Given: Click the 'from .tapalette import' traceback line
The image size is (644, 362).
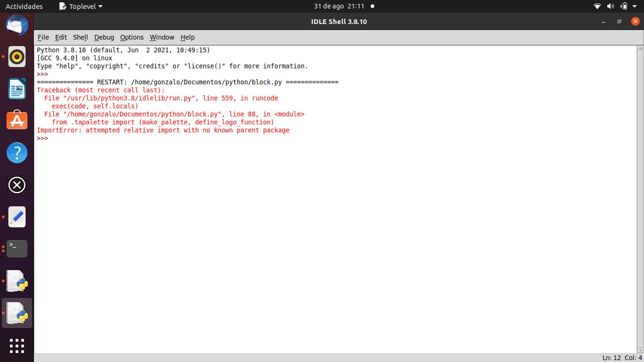Looking at the screenshot, I should pos(163,122).
